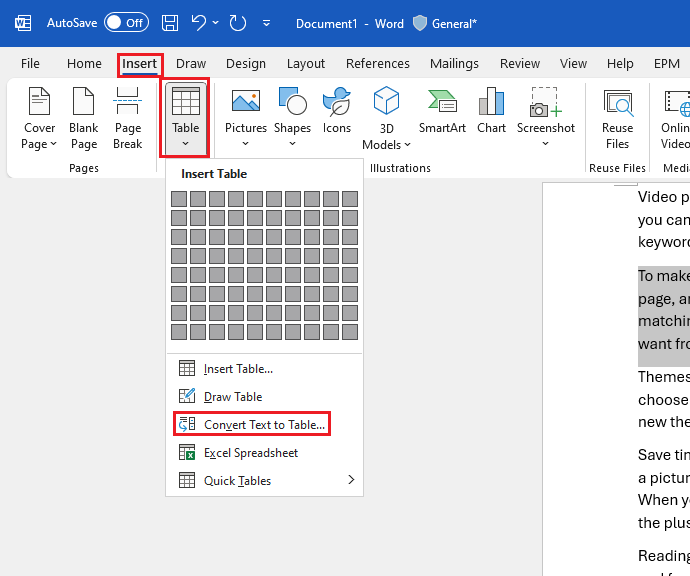Click the 3D Models cube icon

tap(386, 101)
